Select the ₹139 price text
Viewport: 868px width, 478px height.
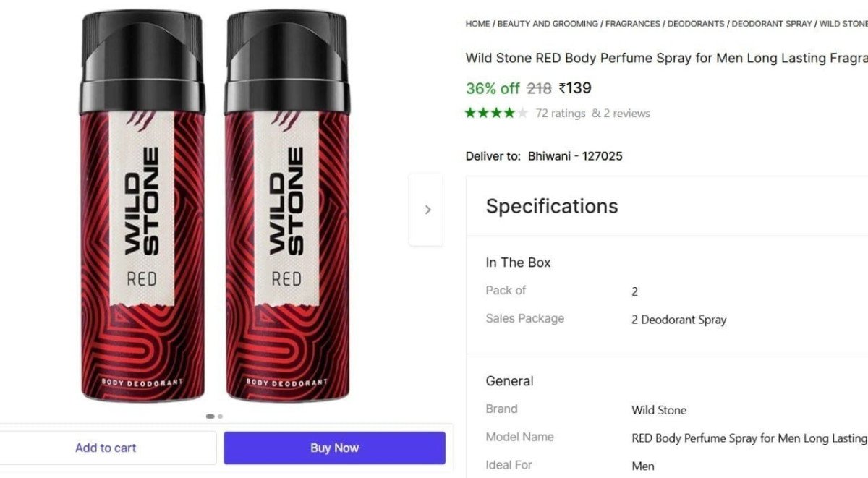[575, 88]
